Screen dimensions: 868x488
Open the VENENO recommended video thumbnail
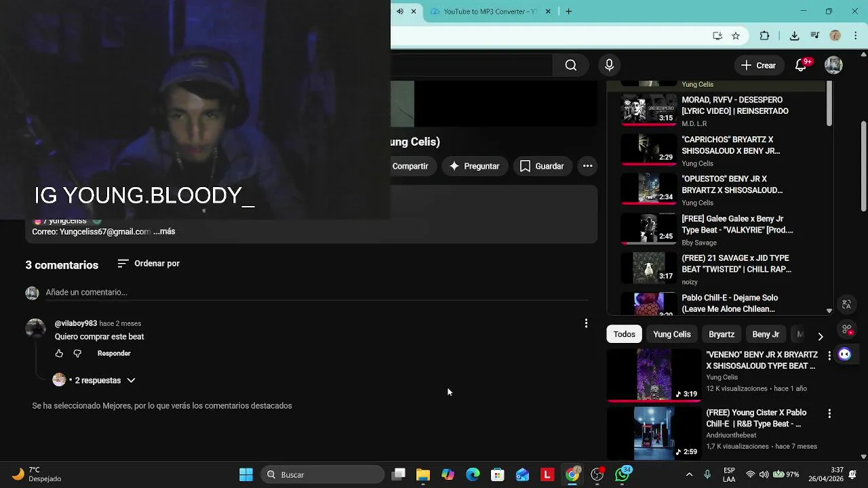point(654,374)
